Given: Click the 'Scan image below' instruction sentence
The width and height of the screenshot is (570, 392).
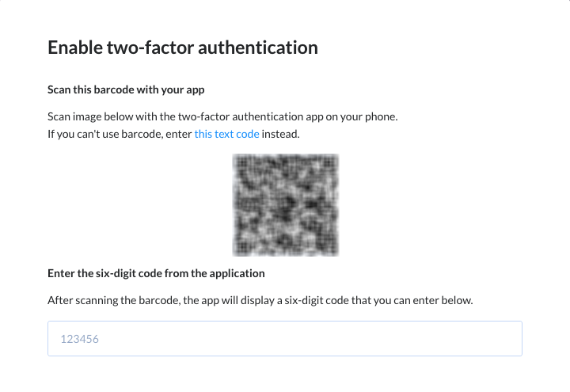Looking at the screenshot, I should (x=222, y=116).
